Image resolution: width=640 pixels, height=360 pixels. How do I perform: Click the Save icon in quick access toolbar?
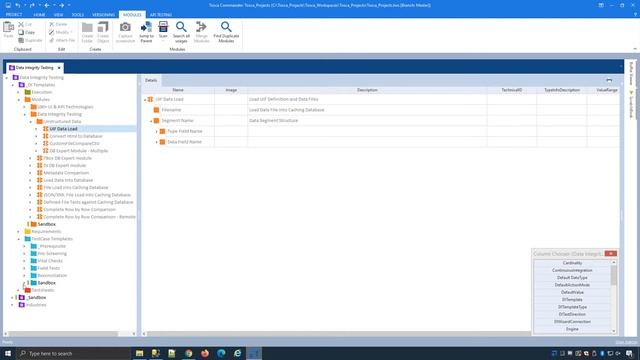[x=8, y=5]
